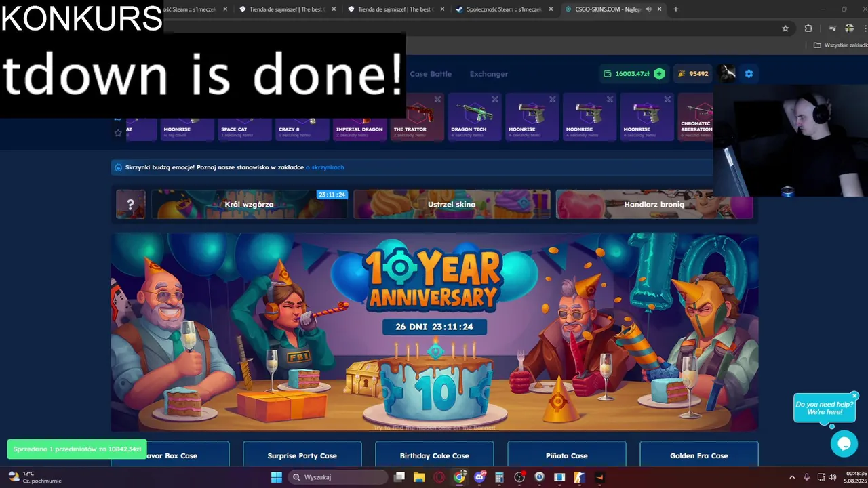Mute the CSGO-SKINS.COM tab audio icon
The width and height of the screenshot is (868, 488).
click(649, 9)
